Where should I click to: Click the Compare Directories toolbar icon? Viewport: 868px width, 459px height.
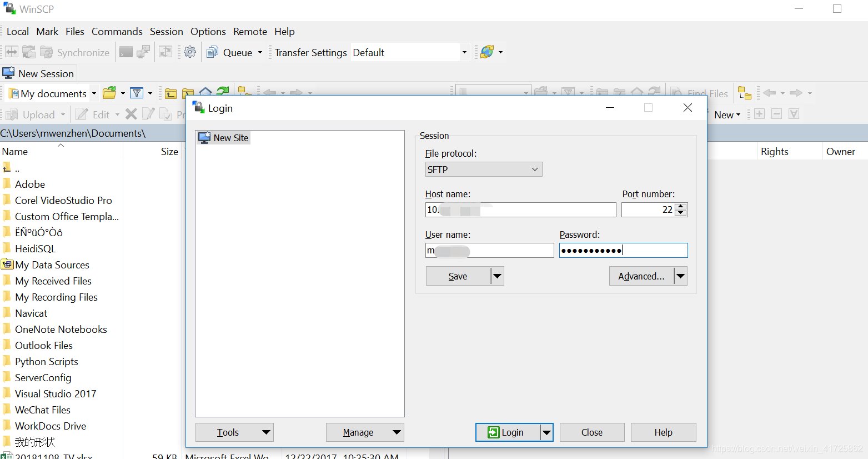(x=12, y=52)
